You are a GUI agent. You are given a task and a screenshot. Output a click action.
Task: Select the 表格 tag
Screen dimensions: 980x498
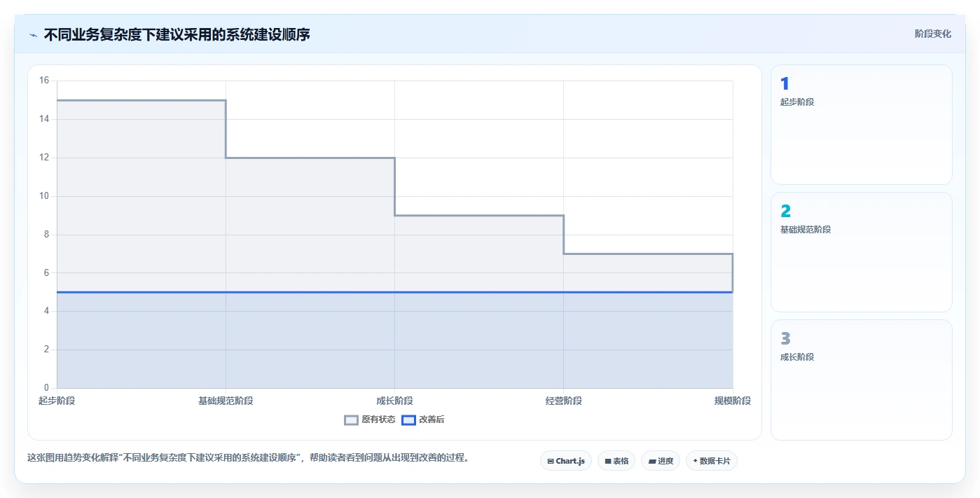(616, 461)
